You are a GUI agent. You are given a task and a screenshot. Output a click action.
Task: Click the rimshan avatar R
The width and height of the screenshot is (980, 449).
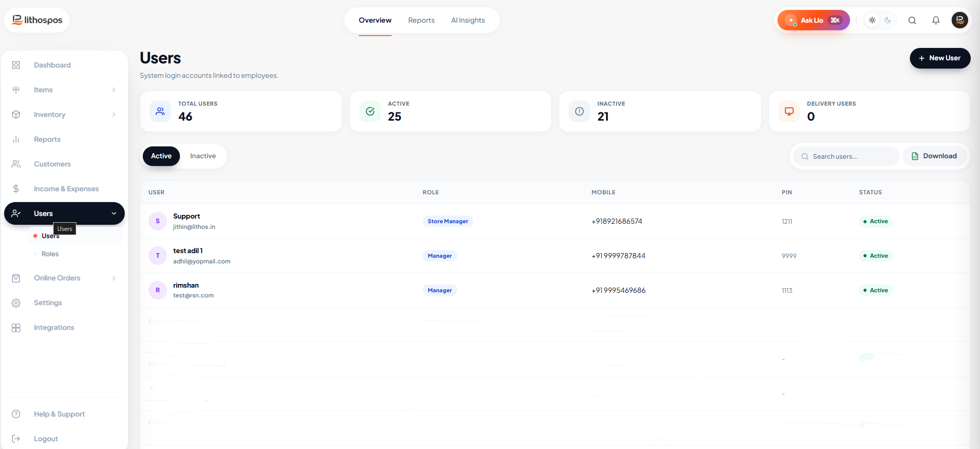click(x=158, y=290)
